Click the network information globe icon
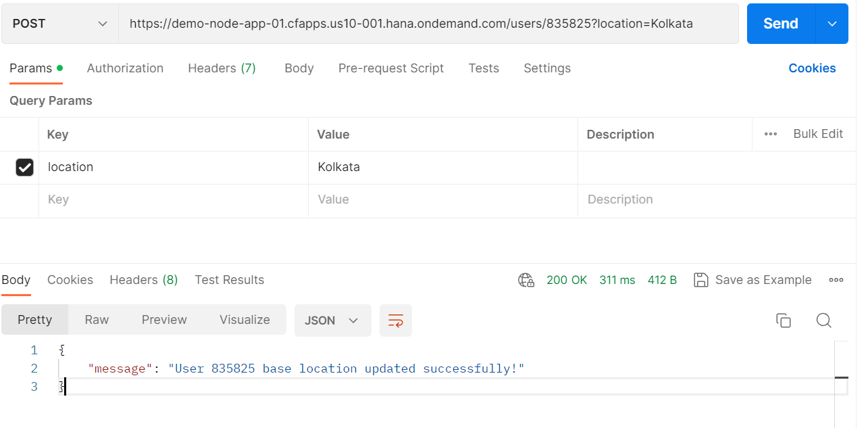Image resolution: width=868 pixels, height=428 pixels. (526, 279)
